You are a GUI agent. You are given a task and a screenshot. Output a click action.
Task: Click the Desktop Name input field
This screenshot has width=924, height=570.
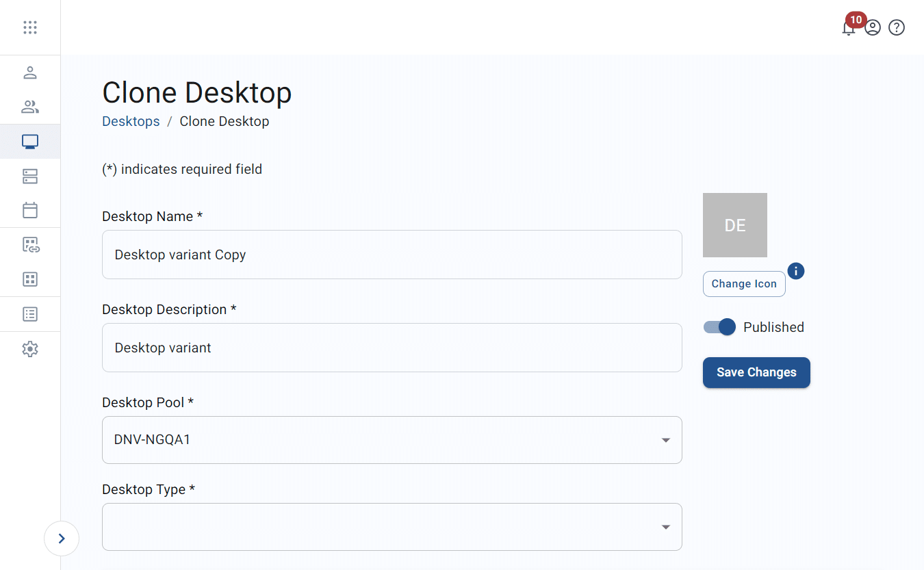[x=392, y=255]
